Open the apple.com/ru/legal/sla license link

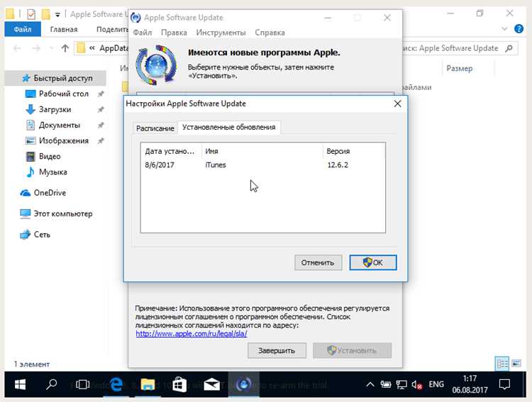tap(192, 334)
